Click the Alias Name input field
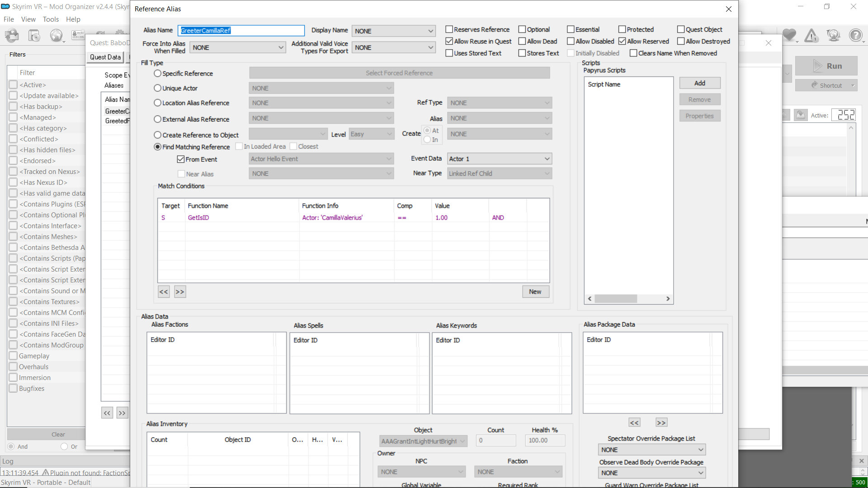The image size is (868, 488). (x=241, y=31)
